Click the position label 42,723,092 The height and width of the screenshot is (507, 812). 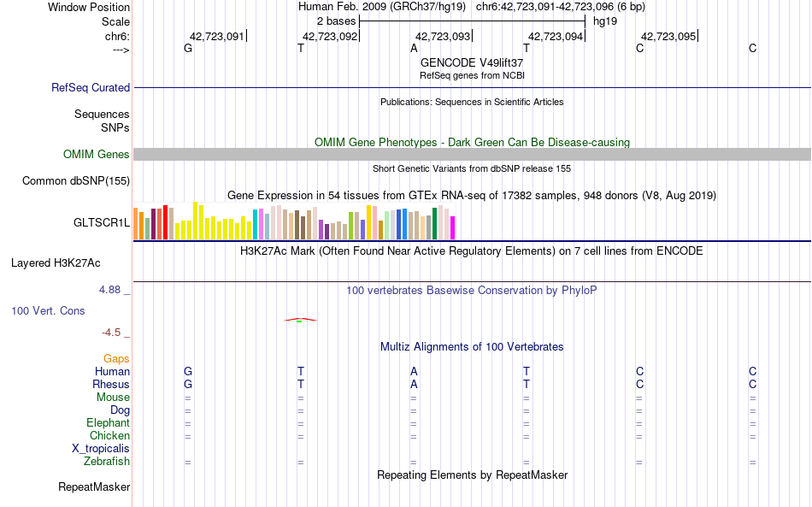[x=329, y=37]
